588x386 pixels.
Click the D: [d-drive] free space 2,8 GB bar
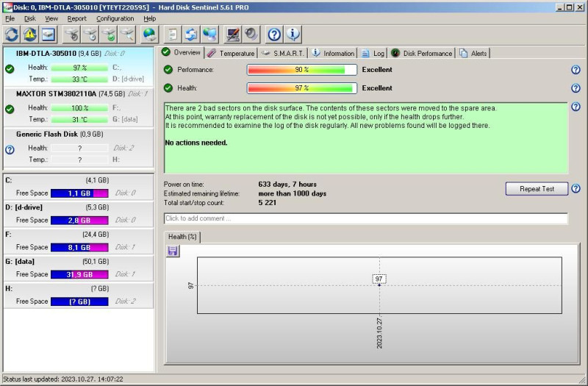[79, 220]
